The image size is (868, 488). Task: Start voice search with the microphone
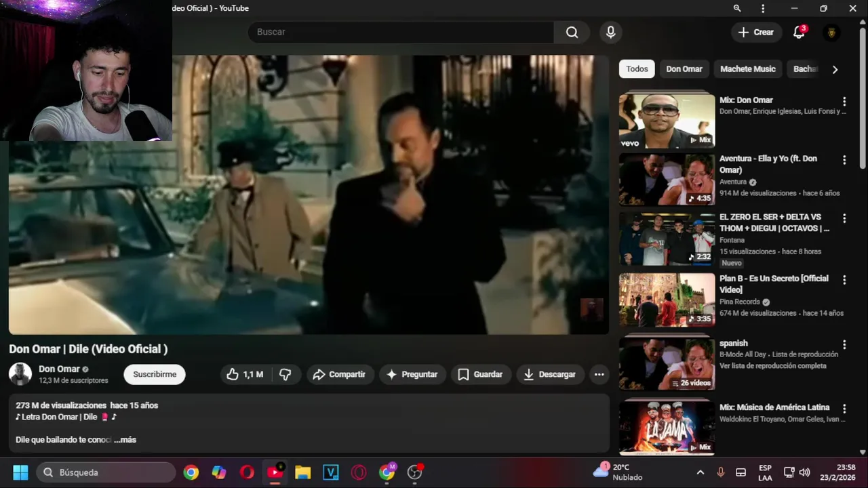point(610,32)
